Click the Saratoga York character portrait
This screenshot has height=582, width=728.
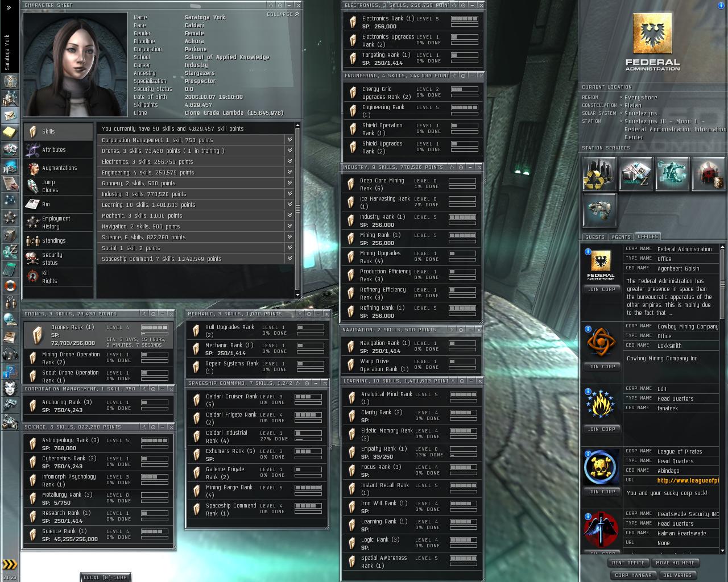pyautogui.click(x=75, y=65)
